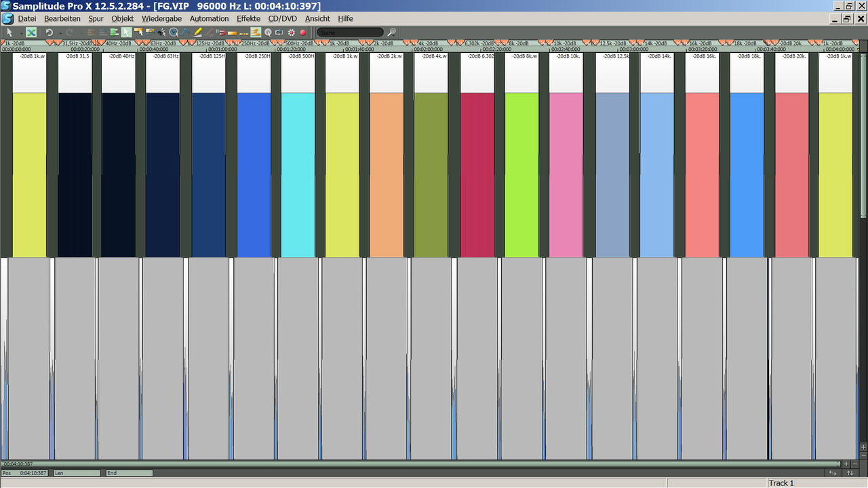Open the Hilfe menu
This screenshot has width=868, height=488.
(345, 18)
